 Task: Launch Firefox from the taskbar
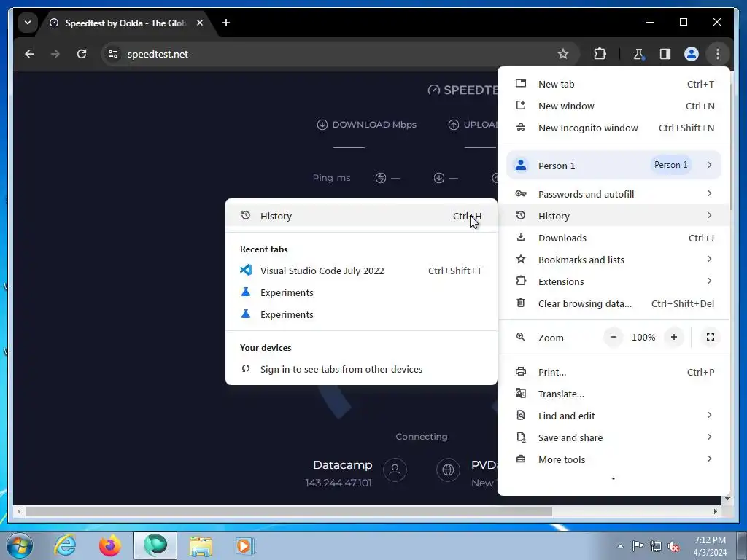109,545
